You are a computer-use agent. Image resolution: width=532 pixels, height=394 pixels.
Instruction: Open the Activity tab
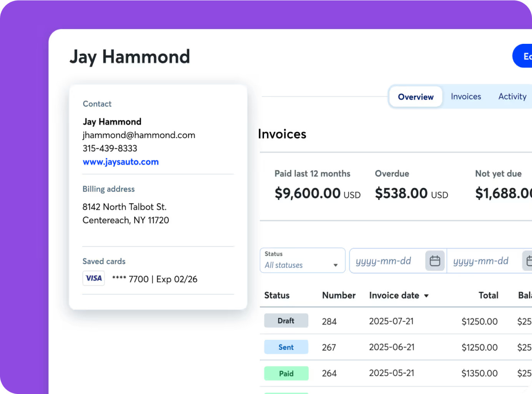coord(512,96)
